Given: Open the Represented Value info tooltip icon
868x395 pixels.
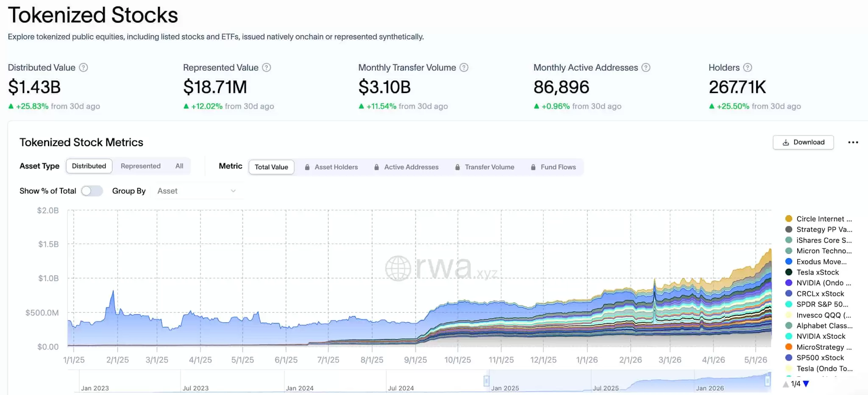Looking at the screenshot, I should coord(266,68).
